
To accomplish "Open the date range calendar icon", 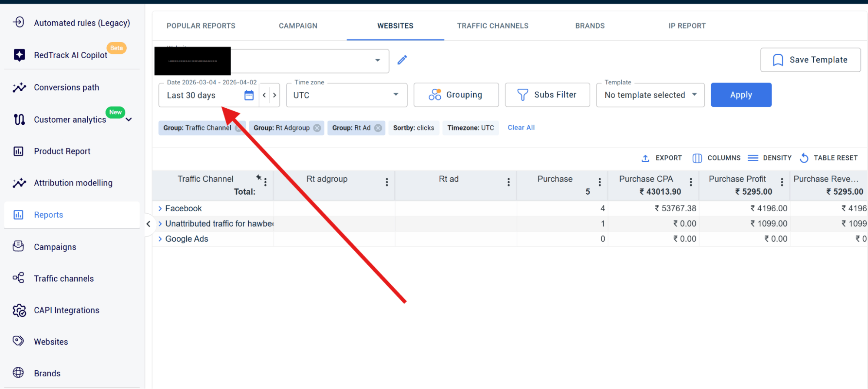I will tap(249, 95).
